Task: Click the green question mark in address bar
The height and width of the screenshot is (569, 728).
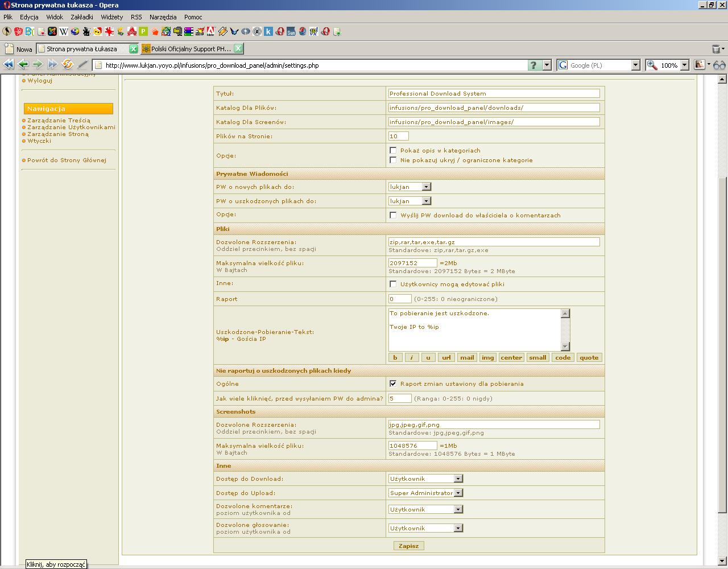Action: 533,65
